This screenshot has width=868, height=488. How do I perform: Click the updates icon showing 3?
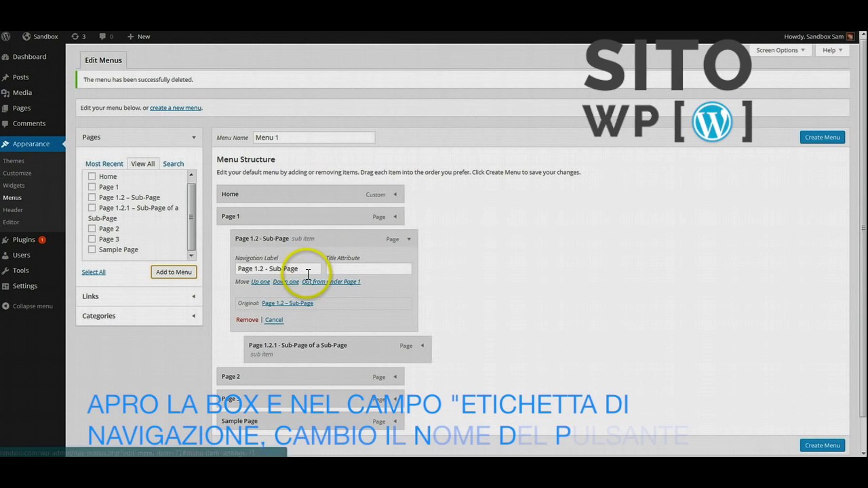click(75, 37)
